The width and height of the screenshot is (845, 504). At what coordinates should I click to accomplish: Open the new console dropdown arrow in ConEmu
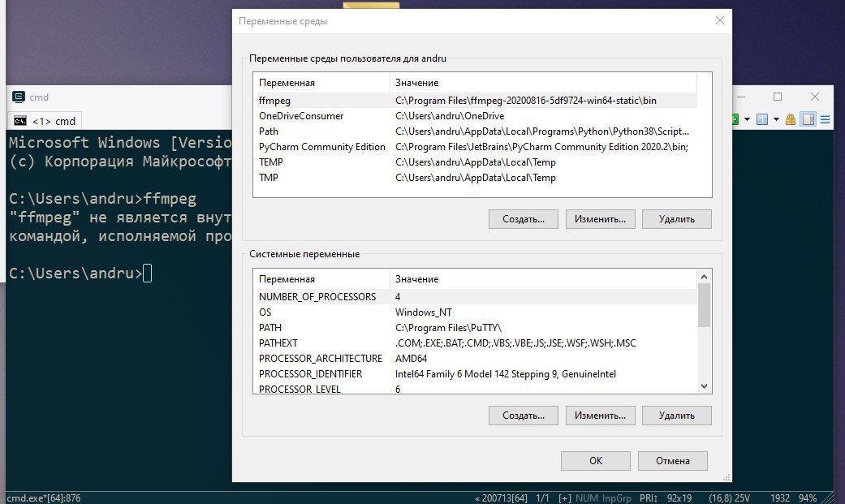(x=747, y=119)
